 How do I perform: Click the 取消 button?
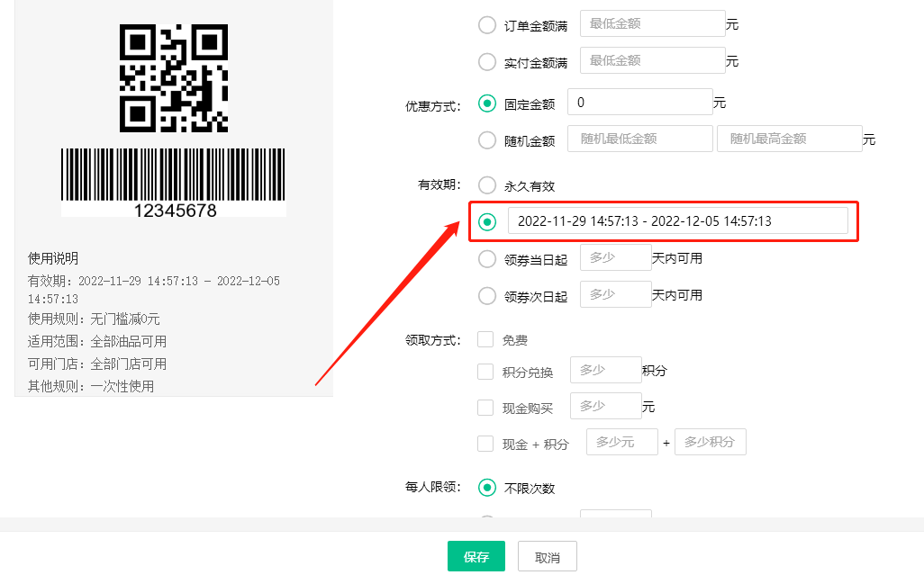click(x=548, y=557)
